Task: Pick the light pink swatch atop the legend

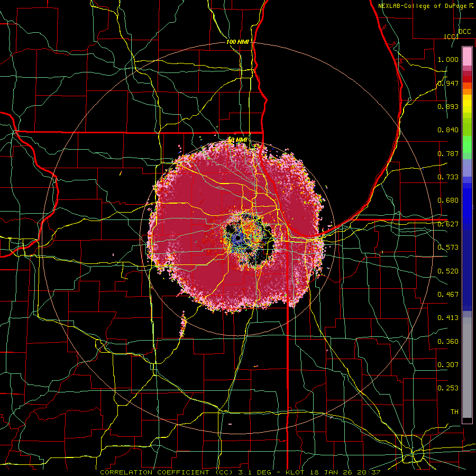Action: (x=467, y=56)
